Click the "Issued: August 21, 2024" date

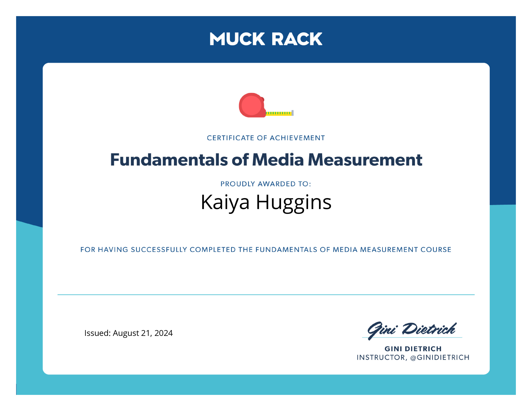[129, 333]
